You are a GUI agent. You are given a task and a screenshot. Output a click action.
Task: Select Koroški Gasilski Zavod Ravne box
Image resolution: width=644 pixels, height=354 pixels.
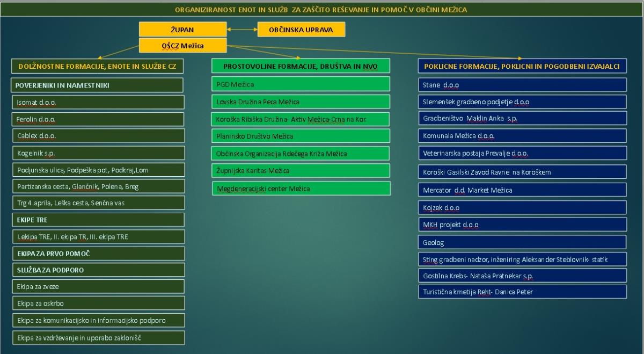coord(522,172)
